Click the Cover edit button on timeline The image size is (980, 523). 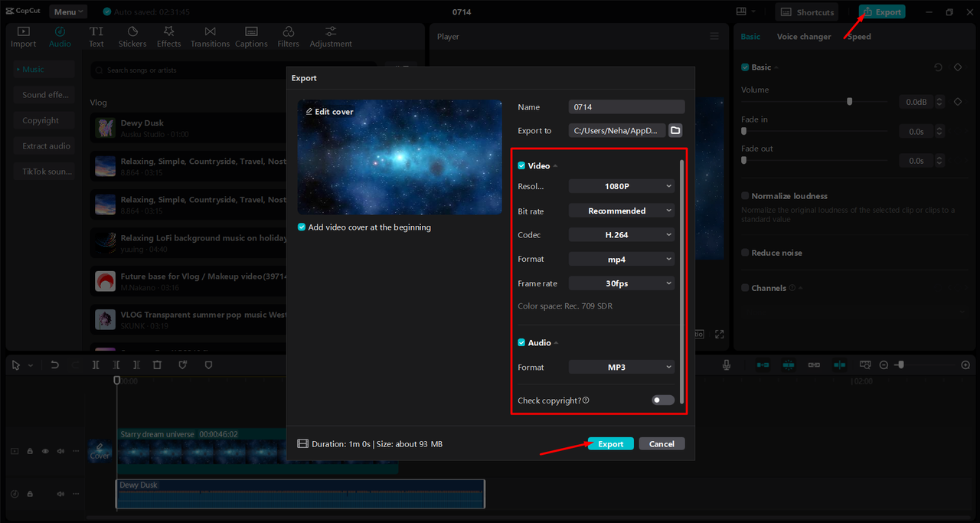100,451
